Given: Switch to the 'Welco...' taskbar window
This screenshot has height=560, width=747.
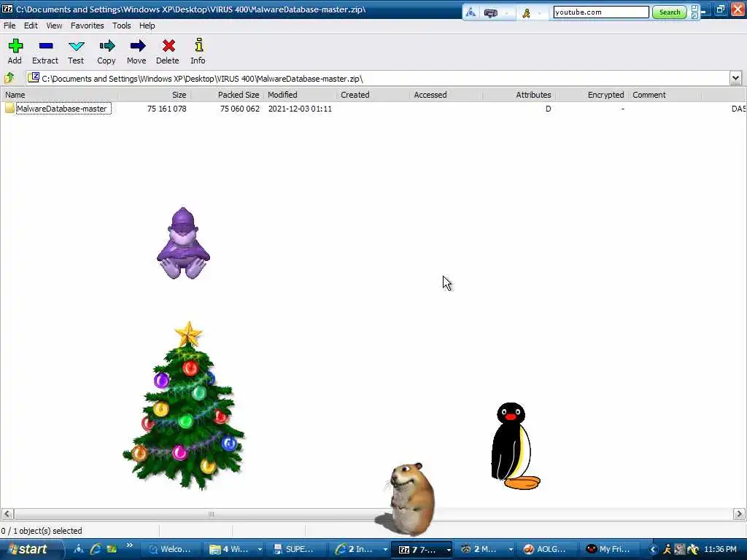Looking at the screenshot, I should pyautogui.click(x=169, y=550).
